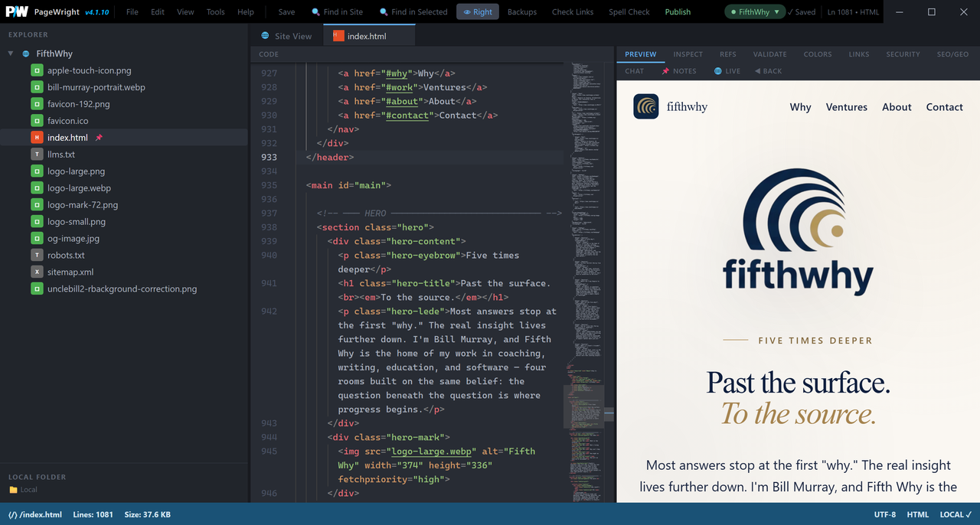Open the View menu
980x525 pixels.
click(x=185, y=12)
